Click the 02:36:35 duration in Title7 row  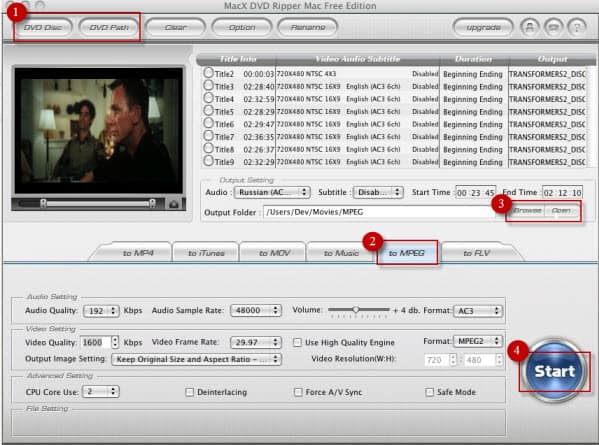tap(259, 137)
